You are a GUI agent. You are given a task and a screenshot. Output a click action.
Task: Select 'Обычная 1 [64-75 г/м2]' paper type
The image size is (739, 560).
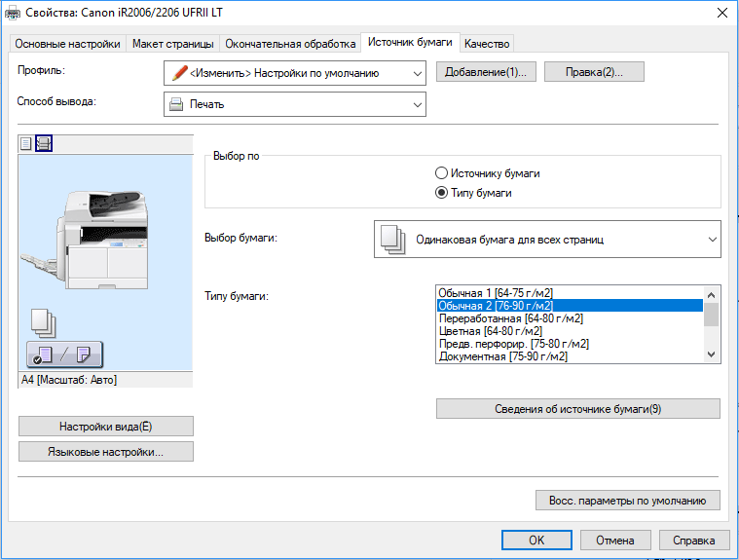(x=570, y=293)
